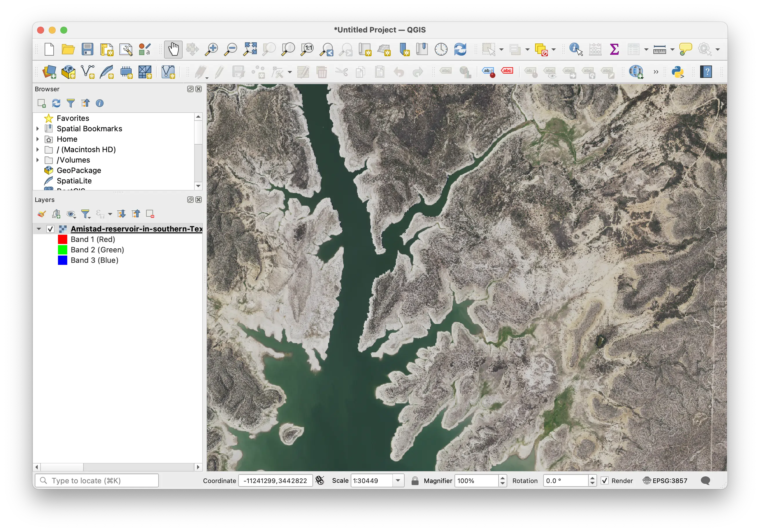
Task: Close the Layers panel
Action: [199, 200]
